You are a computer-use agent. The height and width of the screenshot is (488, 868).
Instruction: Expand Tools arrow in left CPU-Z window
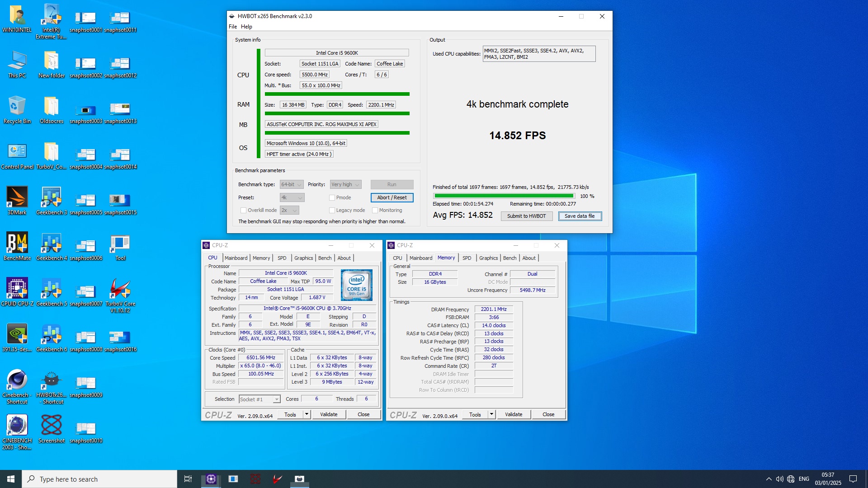point(307,414)
